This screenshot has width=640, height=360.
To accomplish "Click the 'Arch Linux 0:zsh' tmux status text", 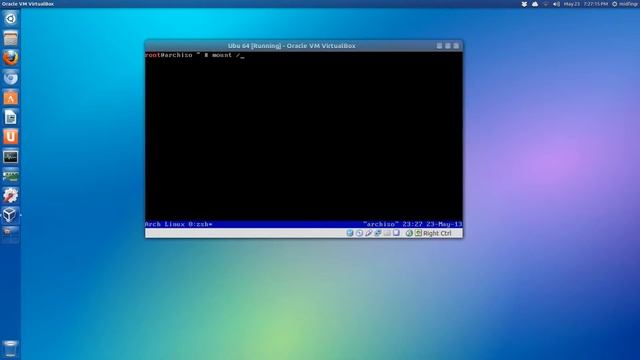I will click(x=178, y=224).
